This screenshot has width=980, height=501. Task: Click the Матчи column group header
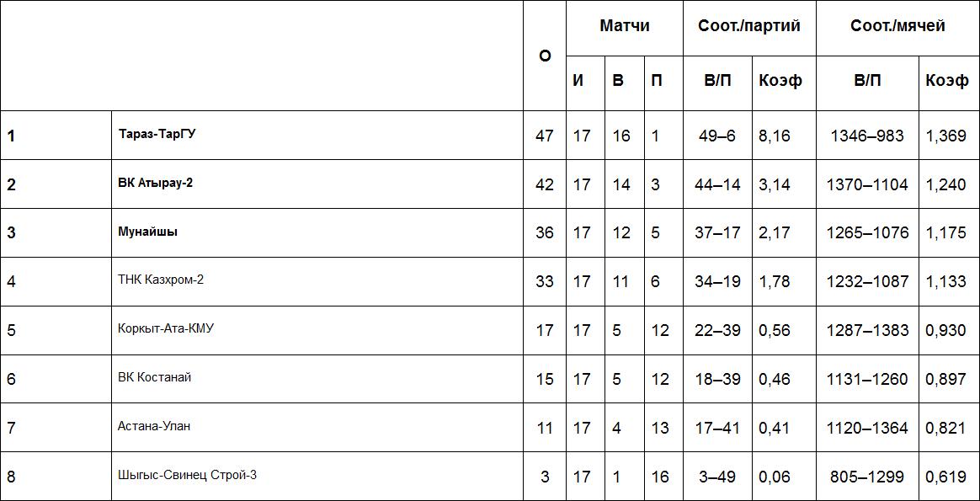coord(624,26)
